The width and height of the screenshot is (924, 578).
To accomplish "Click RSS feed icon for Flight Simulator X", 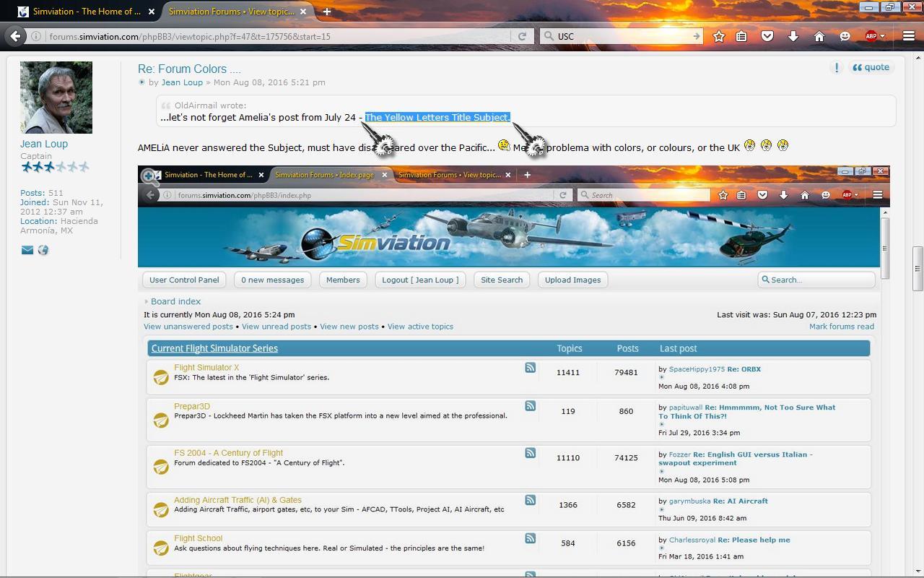I will click(x=531, y=368).
